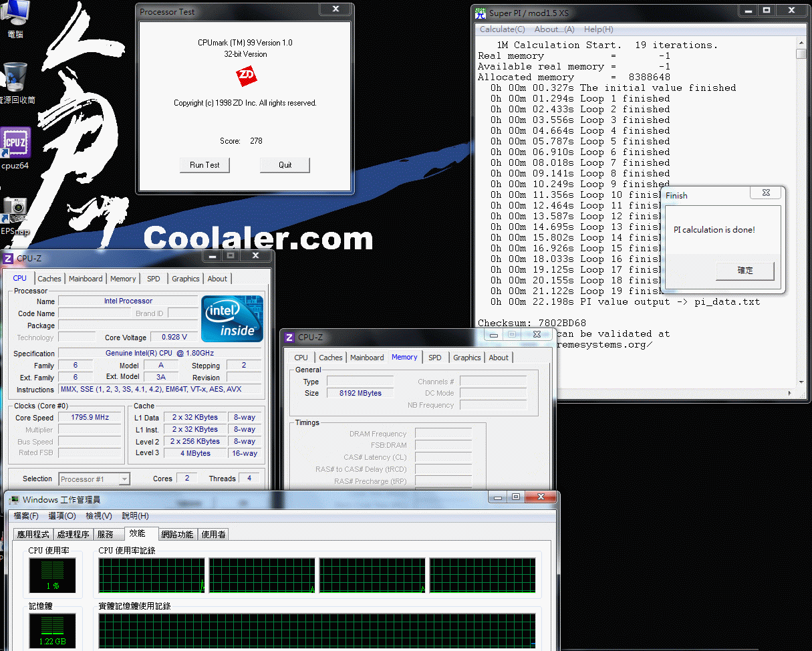
Task: Close the Processor Test window
Action: coord(334,9)
